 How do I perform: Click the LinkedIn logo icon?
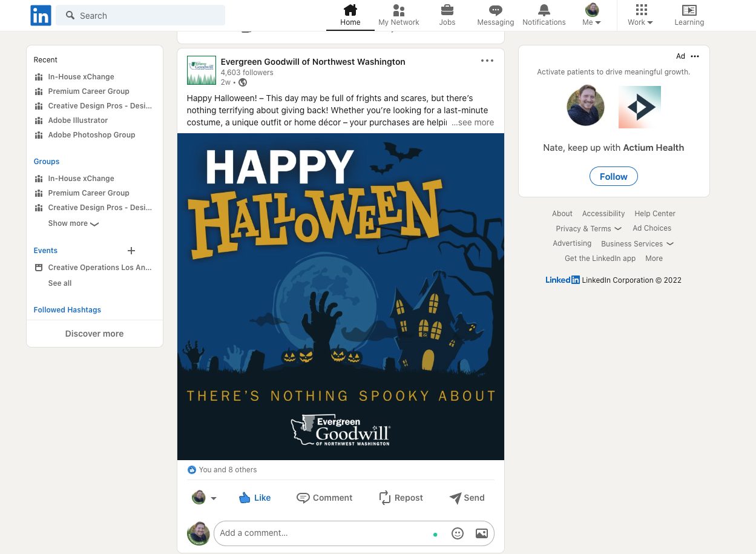(41, 16)
